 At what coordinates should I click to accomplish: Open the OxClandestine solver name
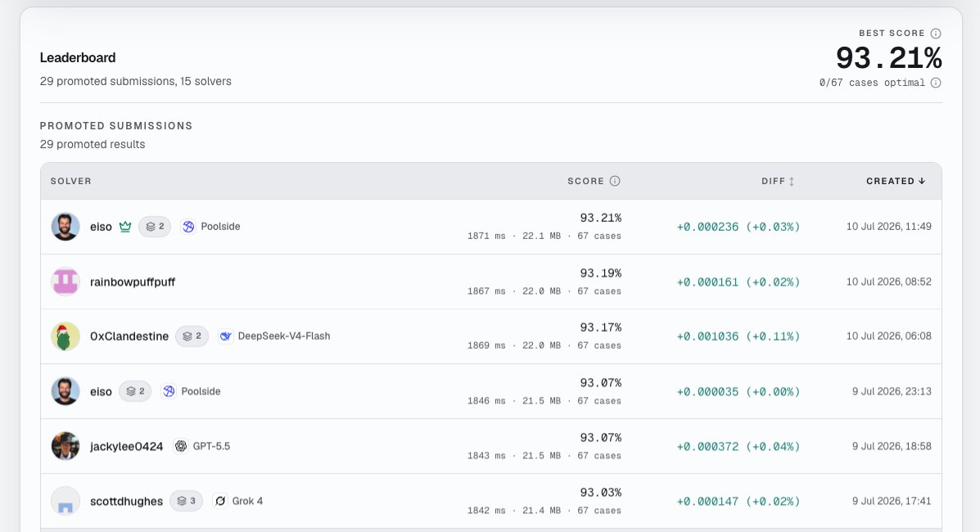(129, 336)
